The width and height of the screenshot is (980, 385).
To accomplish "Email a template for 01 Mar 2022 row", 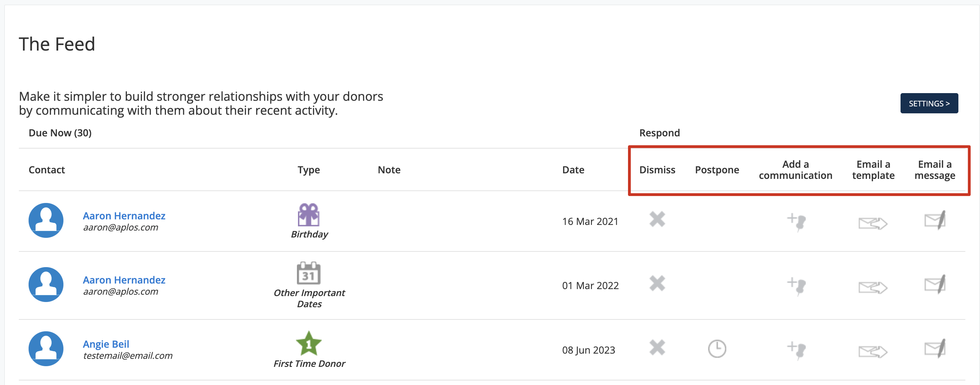I will pyautogui.click(x=873, y=287).
